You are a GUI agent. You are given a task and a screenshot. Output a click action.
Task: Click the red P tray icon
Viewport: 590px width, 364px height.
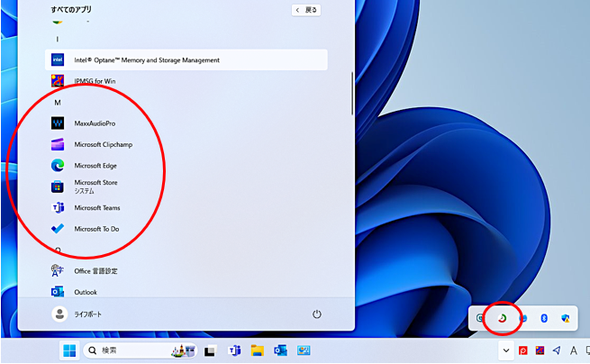tap(523, 350)
